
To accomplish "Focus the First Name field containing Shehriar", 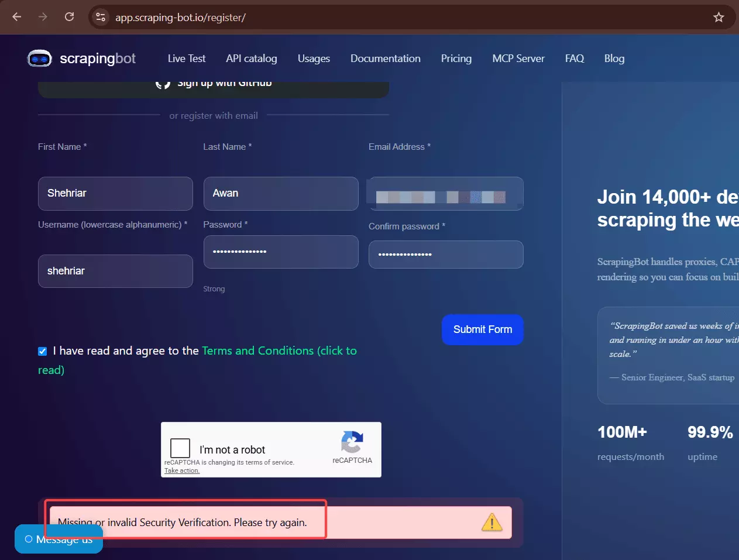I will [x=115, y=193].
